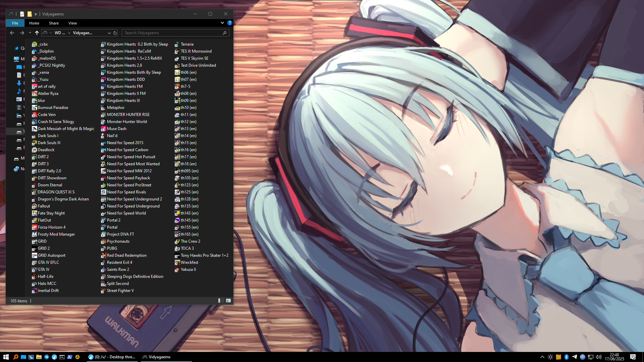Select MONSTER HUNTER RISE entry
Image resolution: width=644 pixels, height=362 pixels.
click(125, 115)
